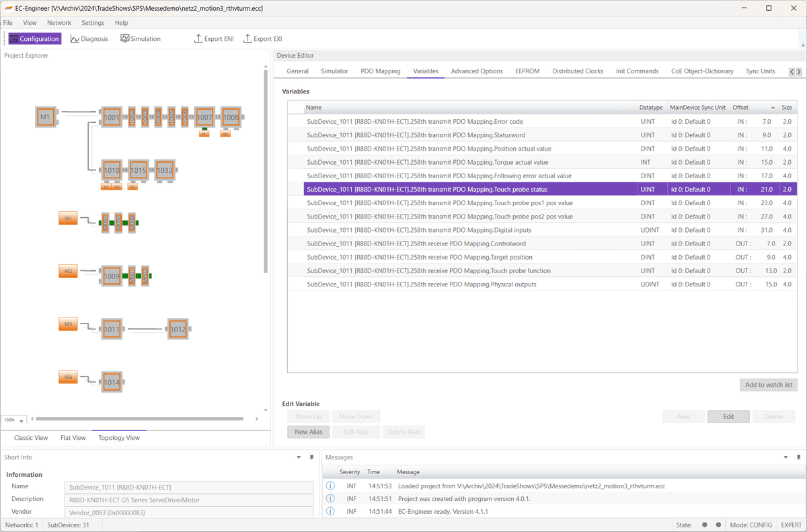Activate Configuration mode
This screenshot has height=532, width=807.
point(34,39)
